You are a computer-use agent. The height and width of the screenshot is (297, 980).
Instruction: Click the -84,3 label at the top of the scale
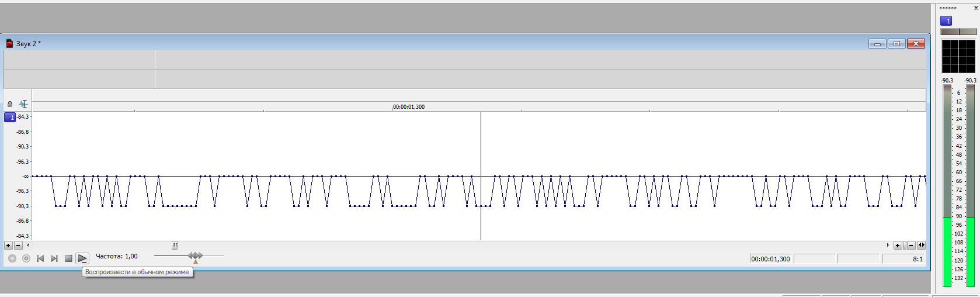pyautogui.click(x=23, y=117)
